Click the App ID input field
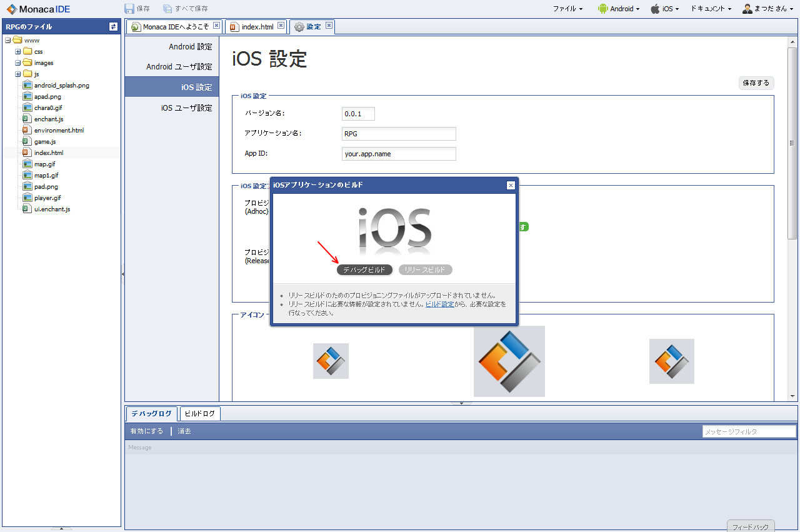The height and width of the screenshot is (532, 800). coord(399,154)
